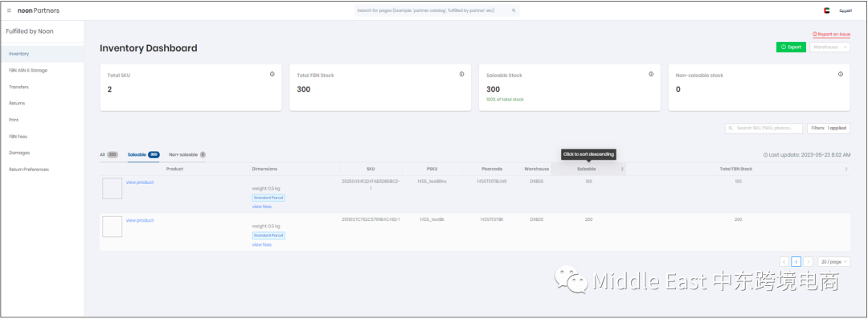Click sort arrows on Saleable column header
This screenshot has height=319, width=868.
[x=622, y=169]
